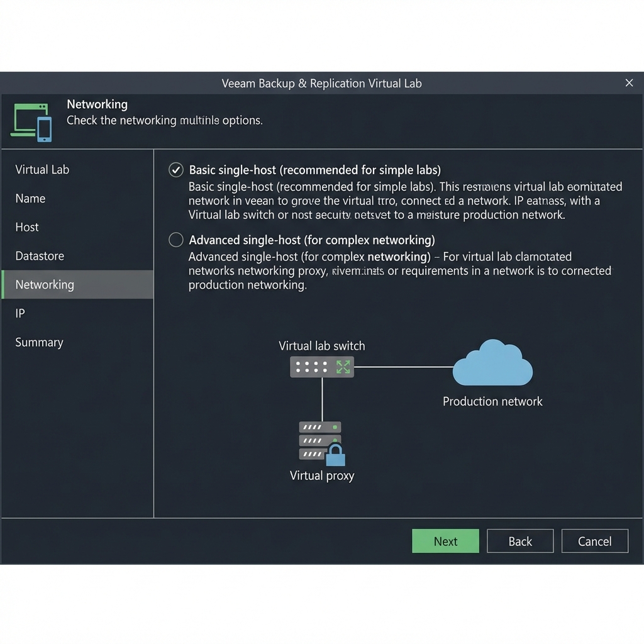Image resolution: width=644 pixels, height=644 pixels.
Task: Choose the Advanced single-host networking option
Action: (x=175, y=240)
